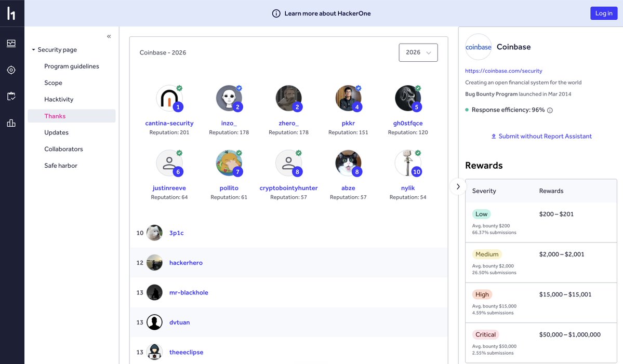Screen dimensions: 623x364
Task: Open Collaborators in sidebar
Action: [x=63, y=149]
